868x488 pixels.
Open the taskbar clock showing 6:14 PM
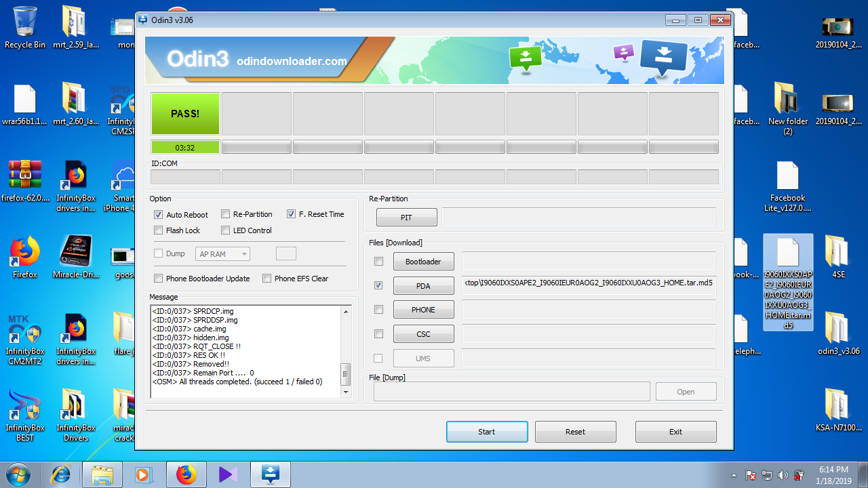click(x=833, y=474)
